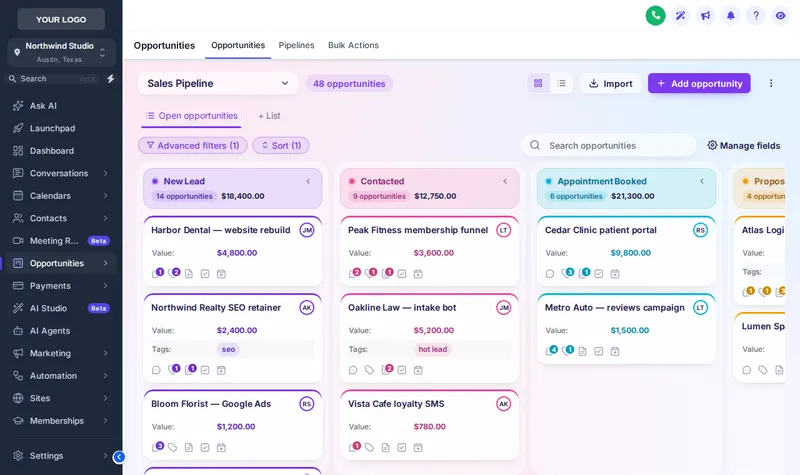The width and height of the screenshot is (800, 475).
Task: Toggle task checkbox on Harbor Dental card
Action: (205, 274)
